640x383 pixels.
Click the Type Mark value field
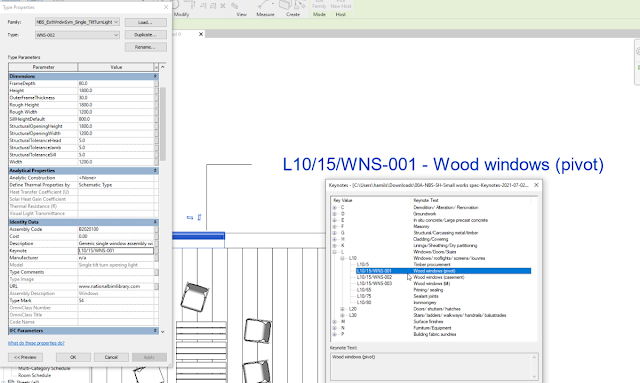[x=116, y=301]
